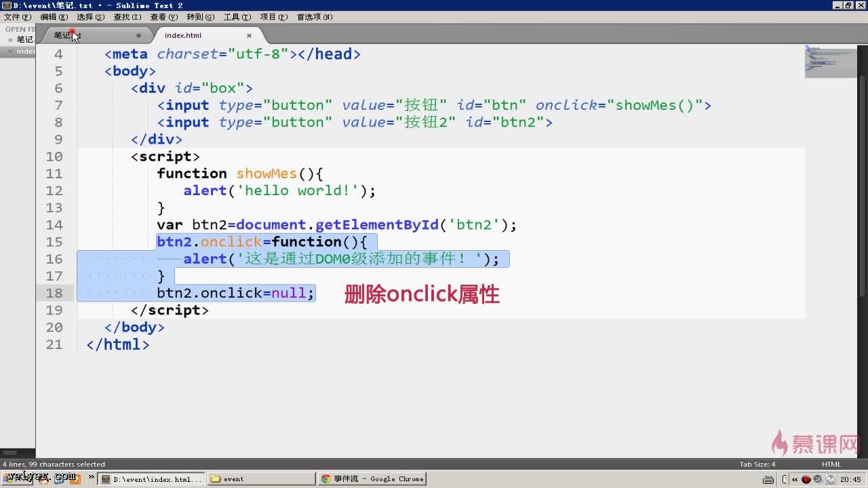Show hidden system tray icons
The image size is (868, 488).
click(x=795, y=479)
